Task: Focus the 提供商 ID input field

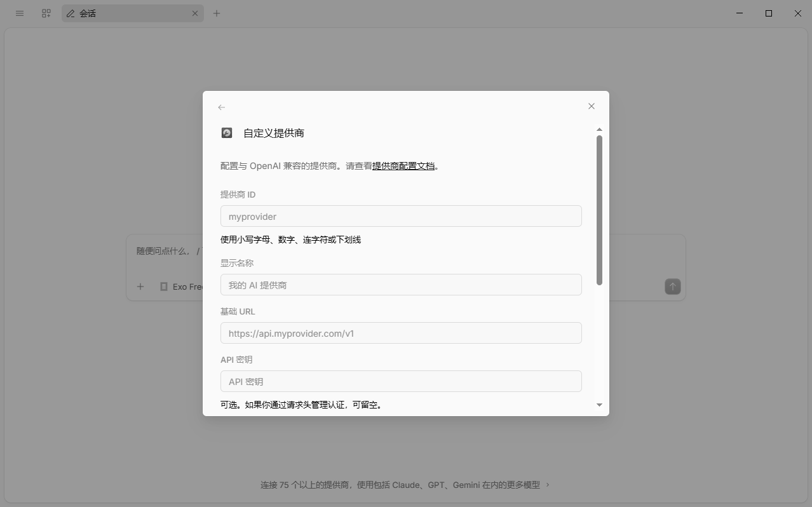Action: pyautogui.click(x=401, y=216)
